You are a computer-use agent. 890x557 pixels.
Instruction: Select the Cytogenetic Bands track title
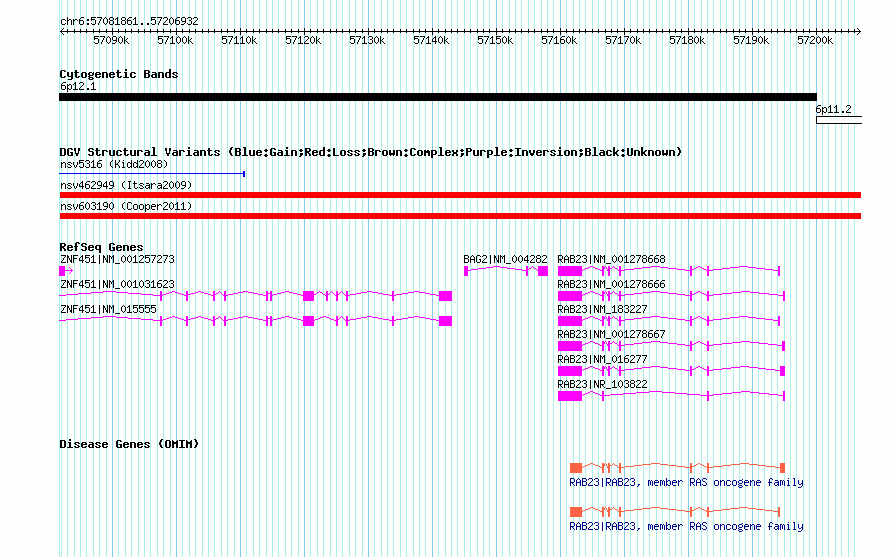tap(119, 74)
